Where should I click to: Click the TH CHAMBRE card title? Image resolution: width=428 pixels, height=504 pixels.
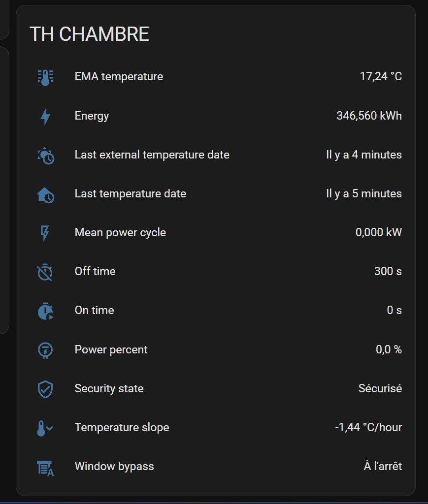pyautogui.click(x=90, y=34)
